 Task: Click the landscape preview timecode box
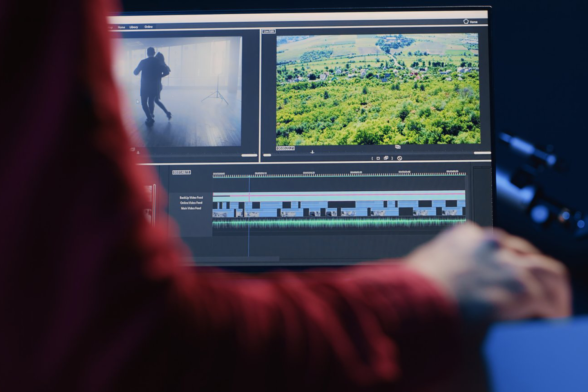click(x=285, y=148)
